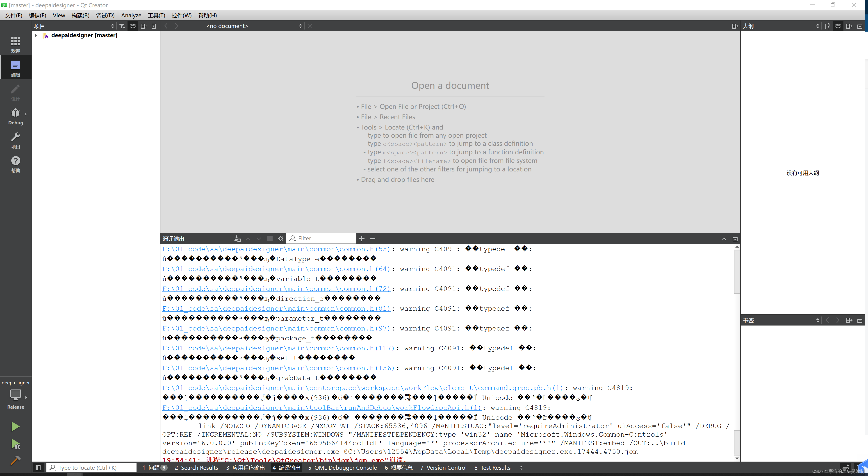Open the 工具(T) menu
Image resolution: width=868 pixels, height=476 pixels.
[156, 15]
